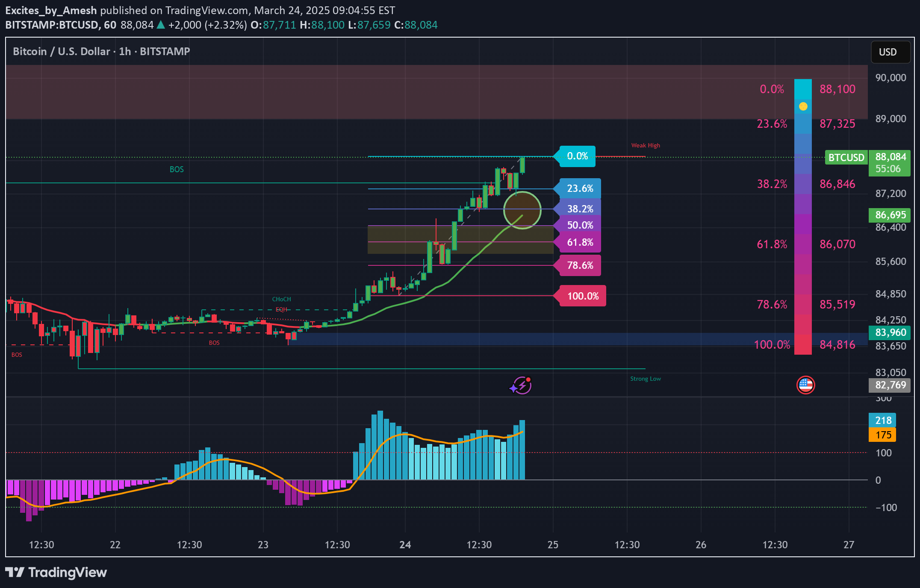
Task: Select the blue 0.0% Fibonacci label
Action: coord(577,156)
